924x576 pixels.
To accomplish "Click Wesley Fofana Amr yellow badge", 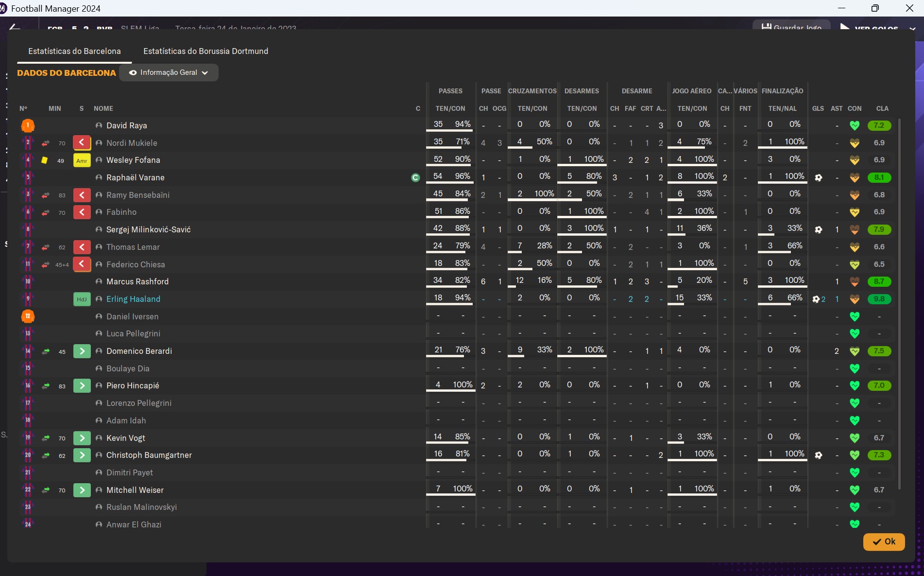I will tap(82, 160).
